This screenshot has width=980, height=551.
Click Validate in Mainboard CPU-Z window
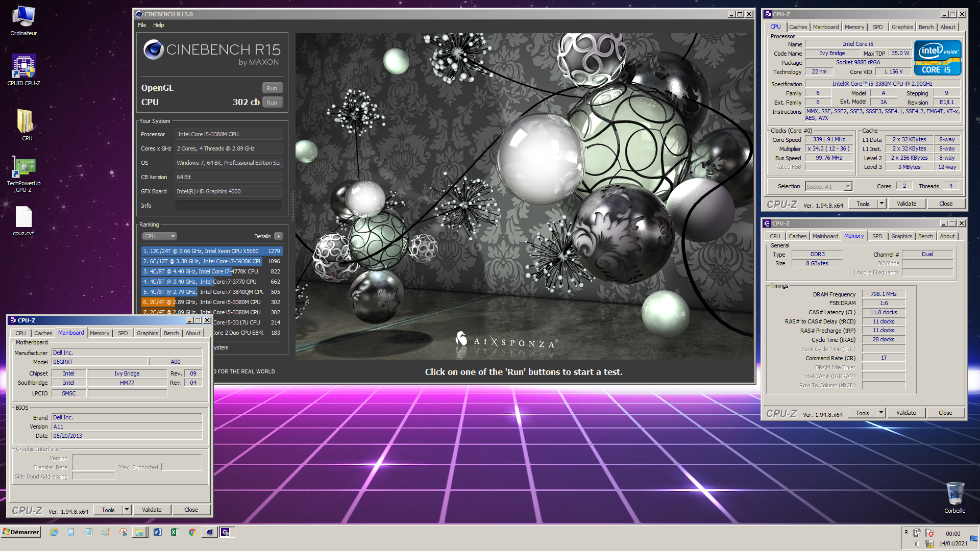(152, 510)
